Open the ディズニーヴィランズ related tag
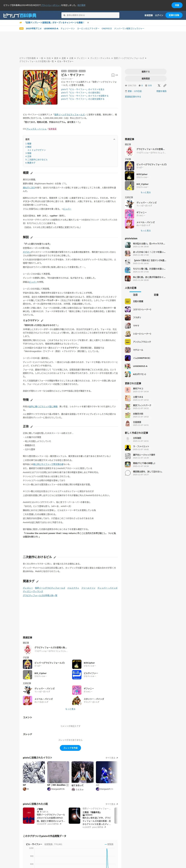Viewport: 186px width, 868px height. (33, 591)
